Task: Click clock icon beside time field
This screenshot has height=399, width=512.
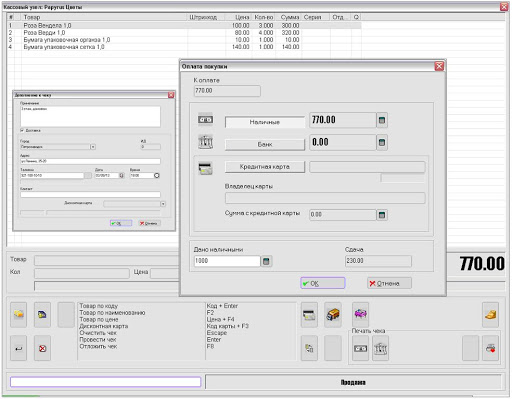Action: pos(156,175)
